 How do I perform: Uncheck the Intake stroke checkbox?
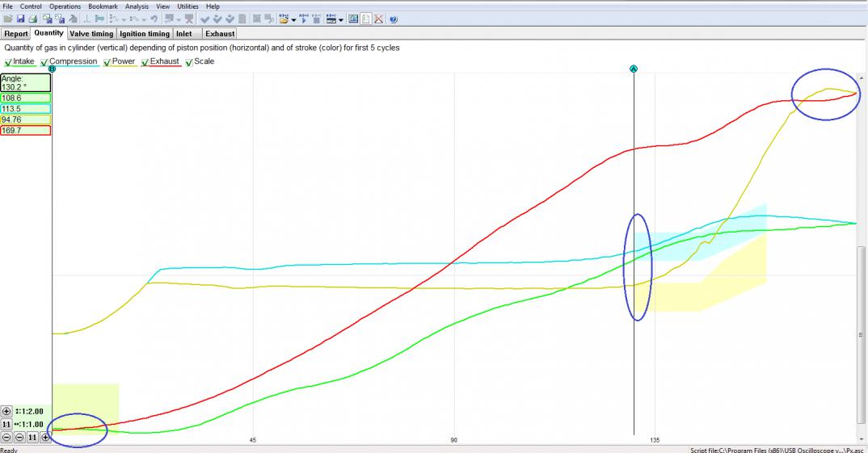8,62
